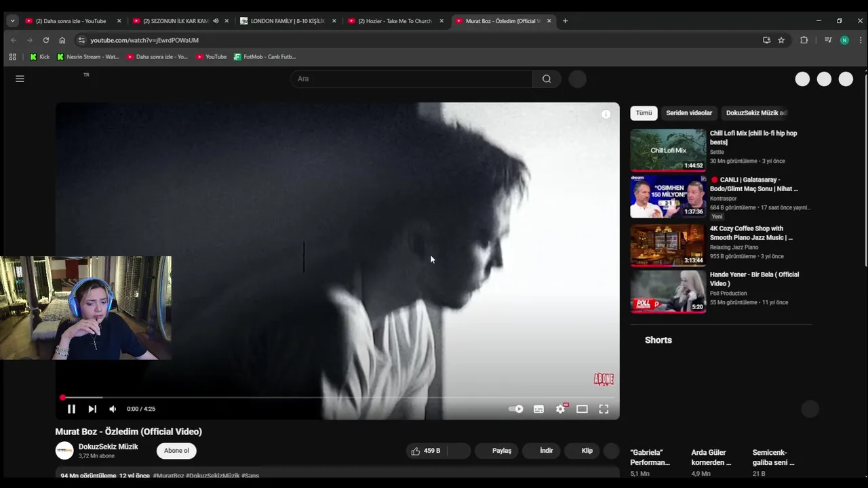The image size is (868, 488).
Task: Toggle the autoplay switch
Action: click(516, 409)
